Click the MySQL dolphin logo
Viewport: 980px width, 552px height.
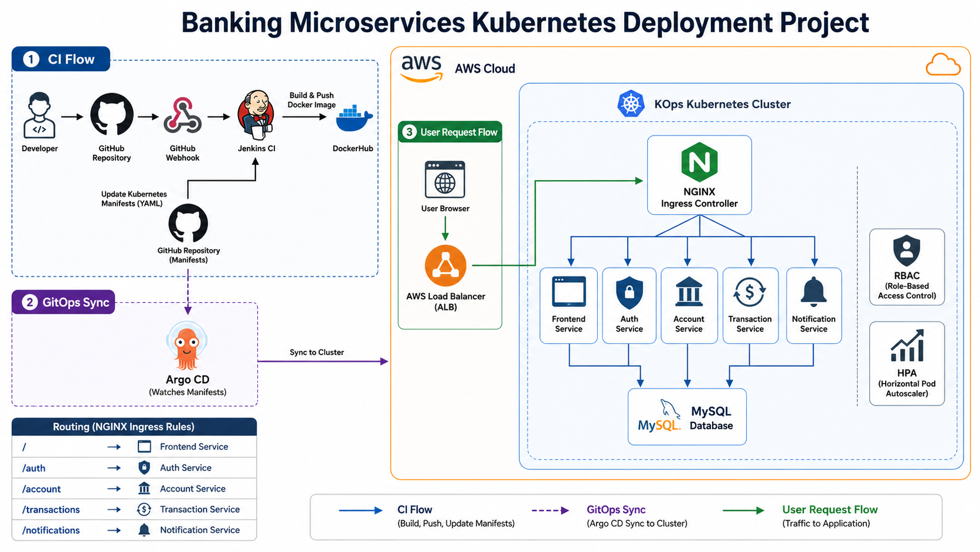[660, 417]
